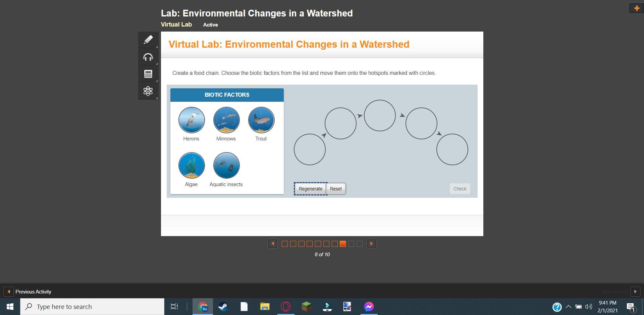Click the Algae label text
This screenshot has width=644, height=315.
click(191, 184)
